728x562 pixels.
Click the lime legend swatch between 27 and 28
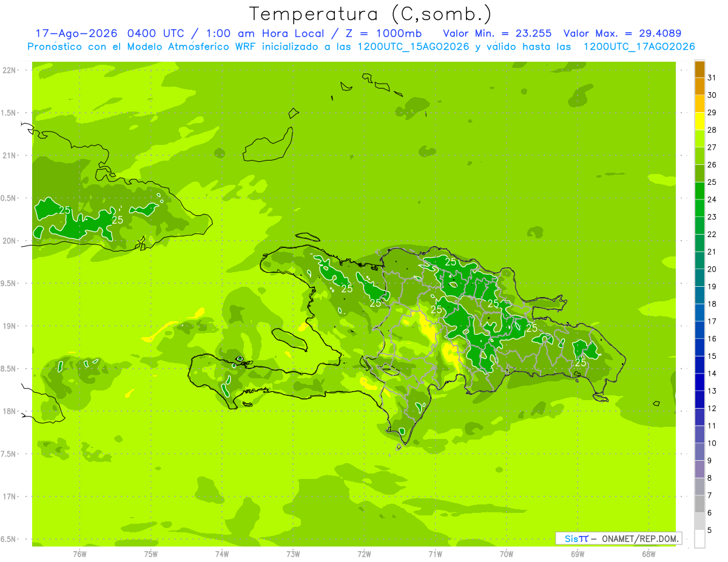tap(699, 139)
